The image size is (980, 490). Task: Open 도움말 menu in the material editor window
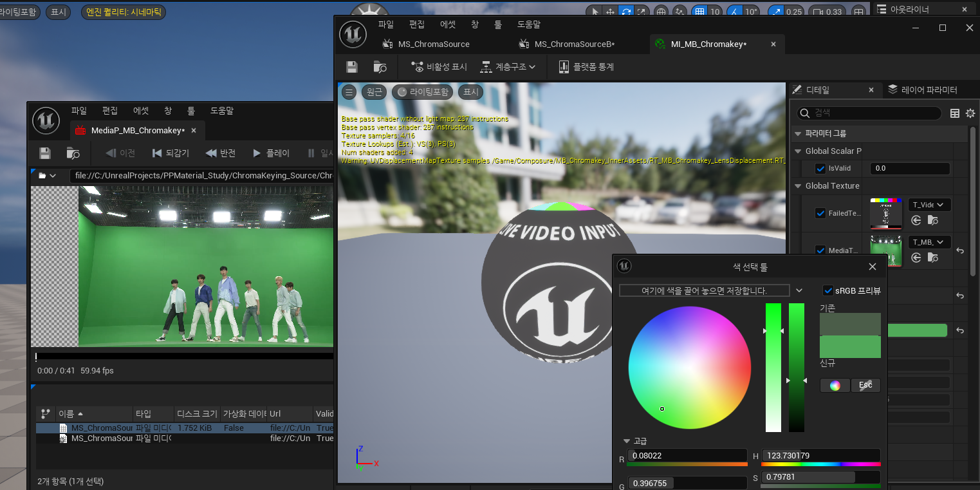tap(529, 24)
